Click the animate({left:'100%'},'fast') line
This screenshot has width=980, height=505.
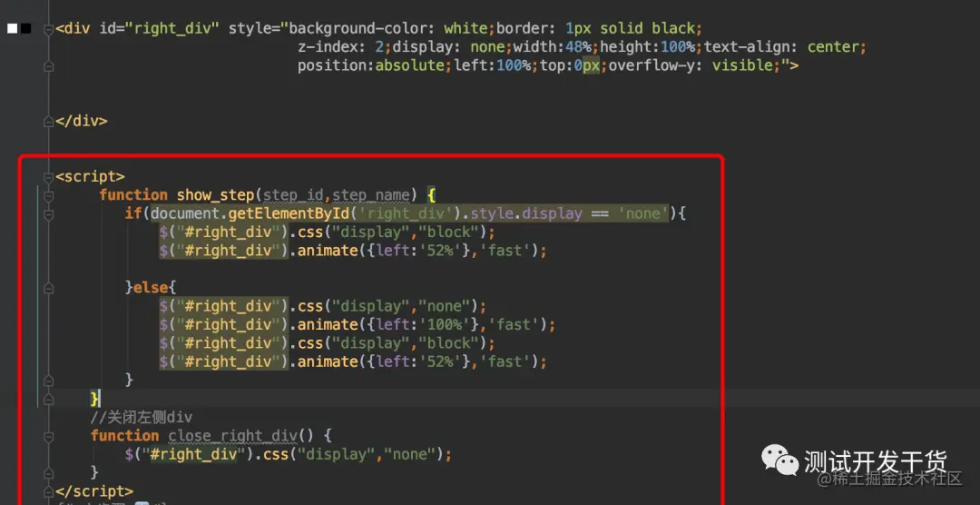click(357, 325)
